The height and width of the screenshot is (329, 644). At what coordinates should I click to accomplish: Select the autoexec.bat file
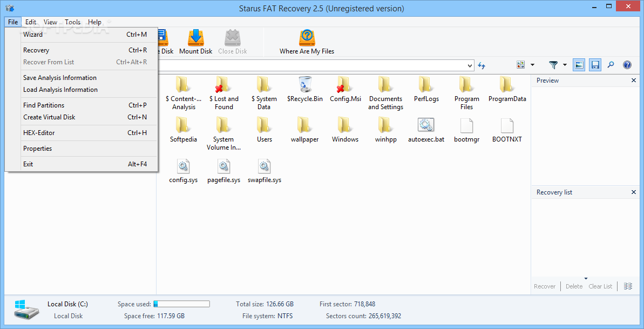(x=426, y=130)
